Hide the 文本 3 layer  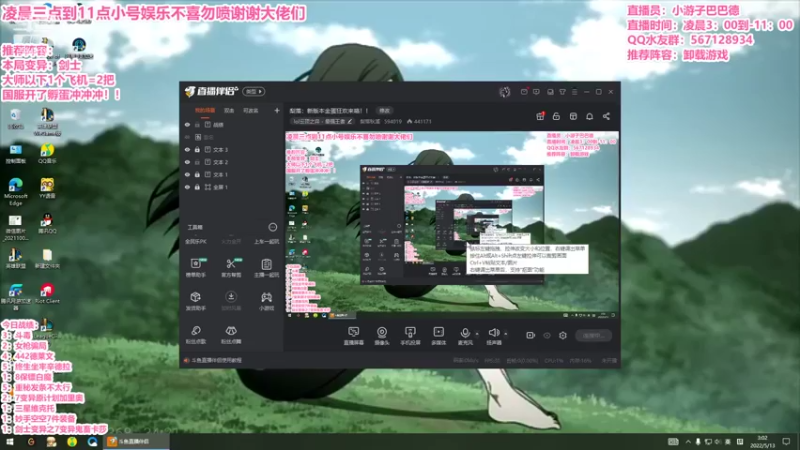coord(187,149)
